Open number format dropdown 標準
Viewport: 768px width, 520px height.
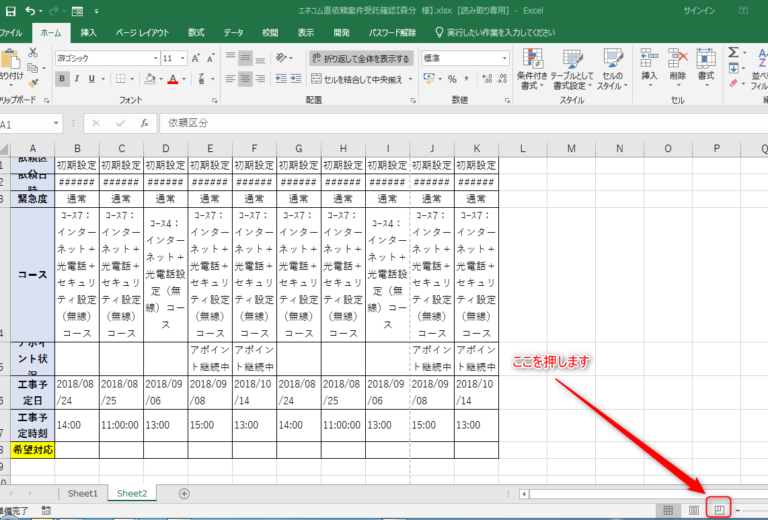504,58
